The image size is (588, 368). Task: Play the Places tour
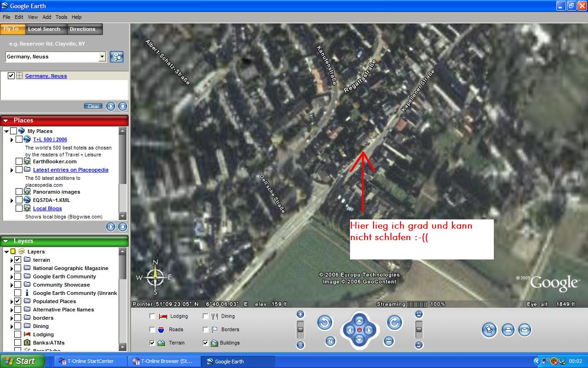pyautogui.click(x=111, y=227)
